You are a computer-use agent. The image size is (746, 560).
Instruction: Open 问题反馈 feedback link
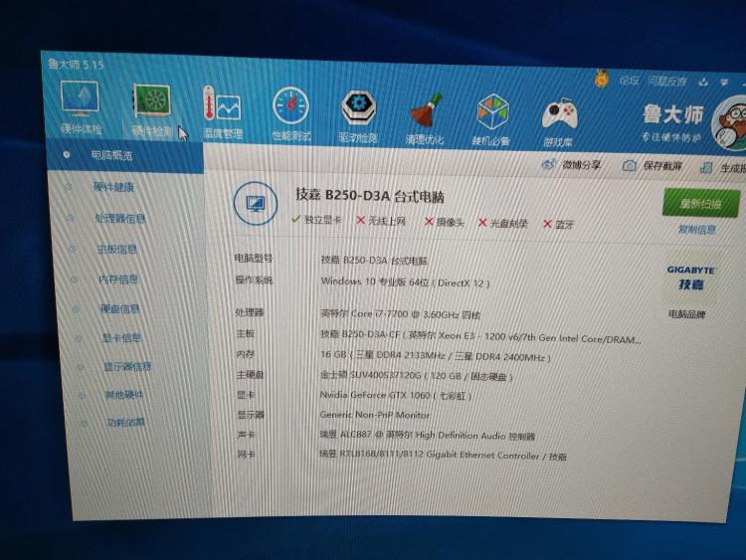click(667, 81)
